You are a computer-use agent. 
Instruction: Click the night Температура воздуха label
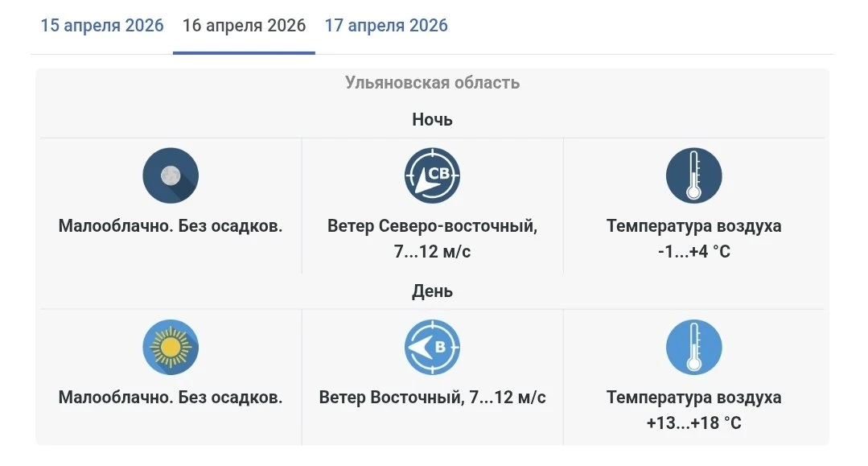pyautogui.click(x=694, y=226)
